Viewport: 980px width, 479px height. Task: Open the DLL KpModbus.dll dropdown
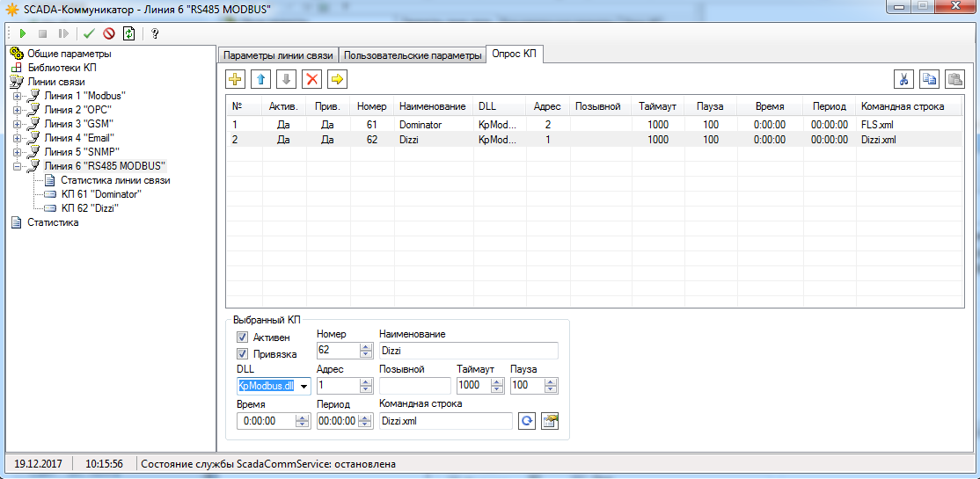pos(304,386)
